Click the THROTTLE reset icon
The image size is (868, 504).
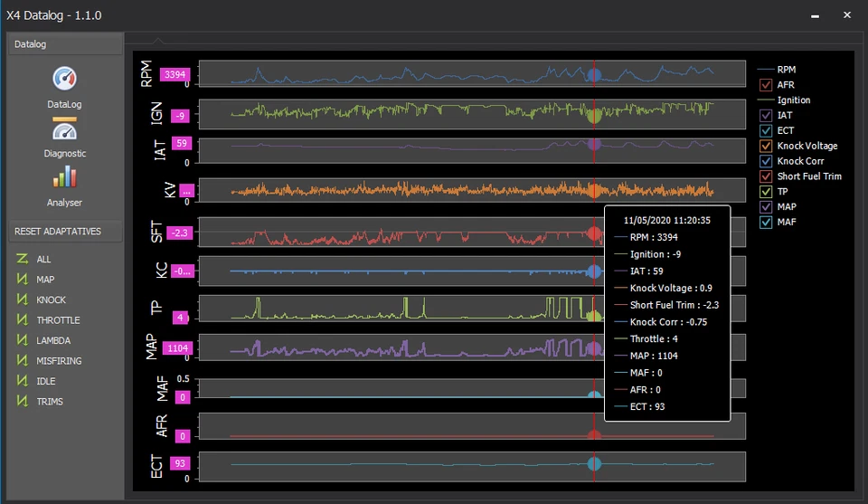23,320
